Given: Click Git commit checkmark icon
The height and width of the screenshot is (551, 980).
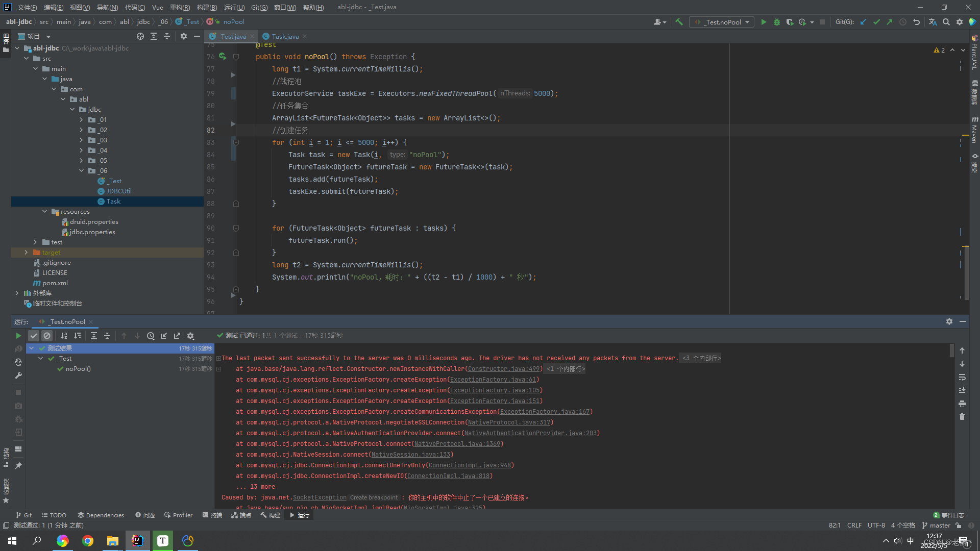Looking at the screenshot, I should tap(876, 22).
